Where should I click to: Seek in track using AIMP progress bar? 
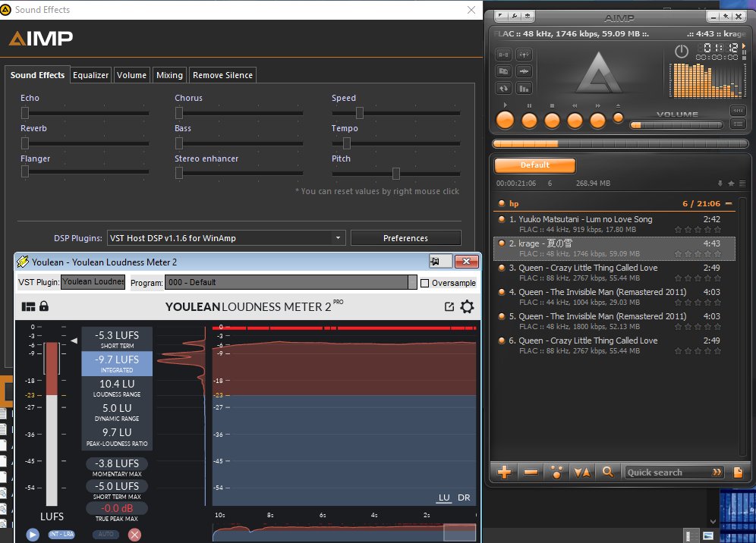point(620,143)
